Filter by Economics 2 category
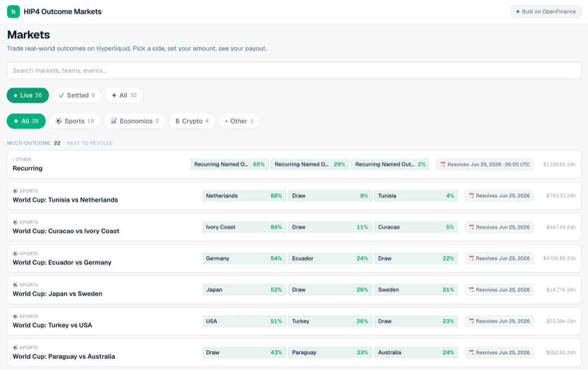Image resolution: width=588 pixels, height=370 pixels. click(135, 121)
